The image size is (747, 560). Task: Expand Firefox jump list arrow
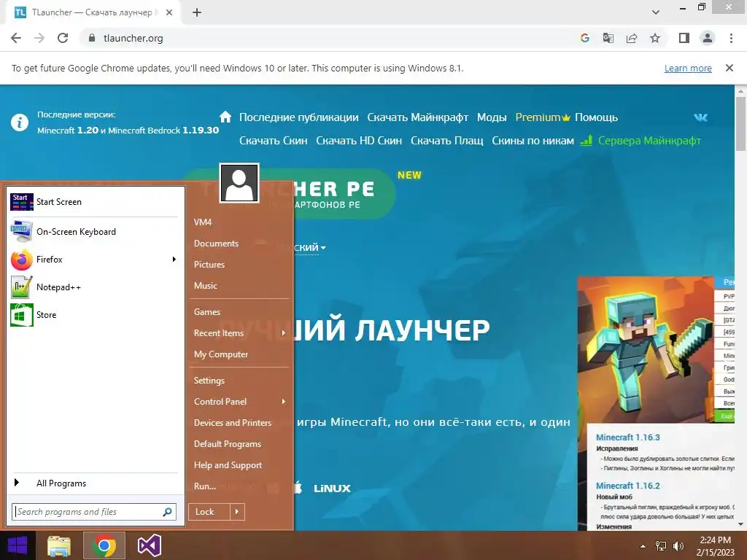click(174, 260)
